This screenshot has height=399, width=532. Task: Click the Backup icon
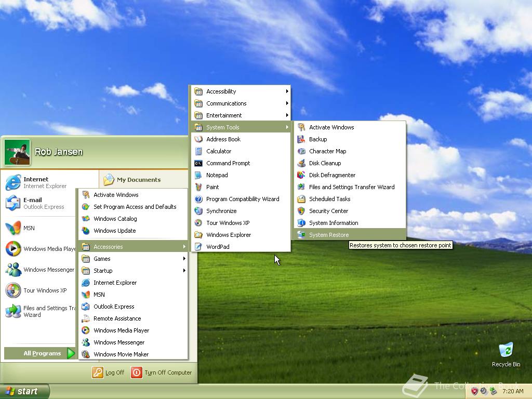[x=301, y=139]
